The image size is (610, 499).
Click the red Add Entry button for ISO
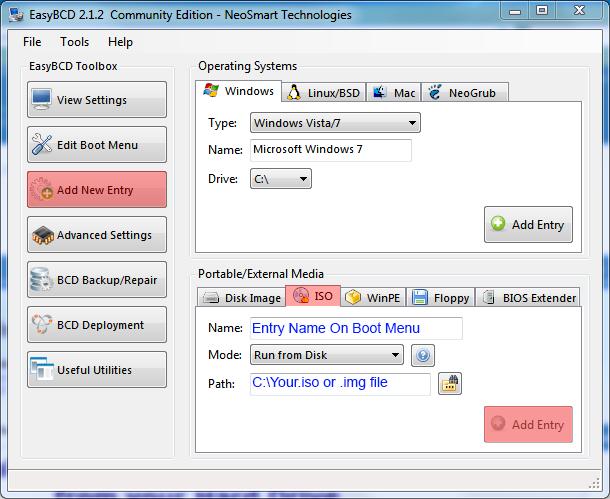tap(528, 424)
